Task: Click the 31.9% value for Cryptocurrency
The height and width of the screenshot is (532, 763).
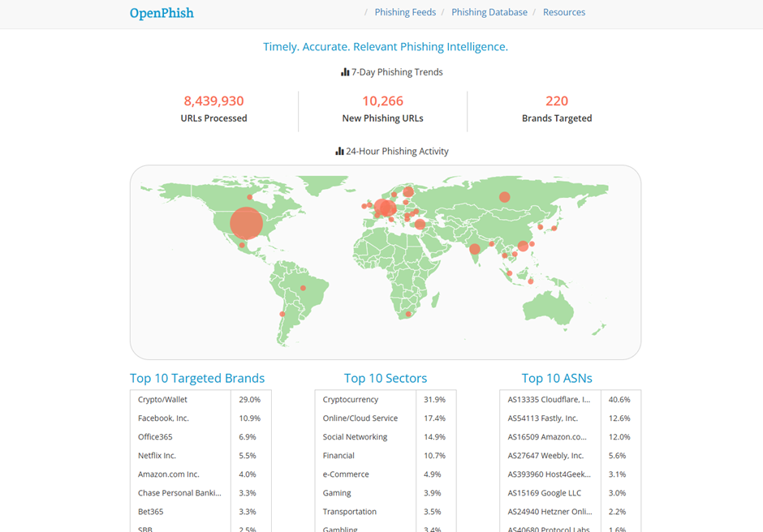Action: [x=434, y=400]
